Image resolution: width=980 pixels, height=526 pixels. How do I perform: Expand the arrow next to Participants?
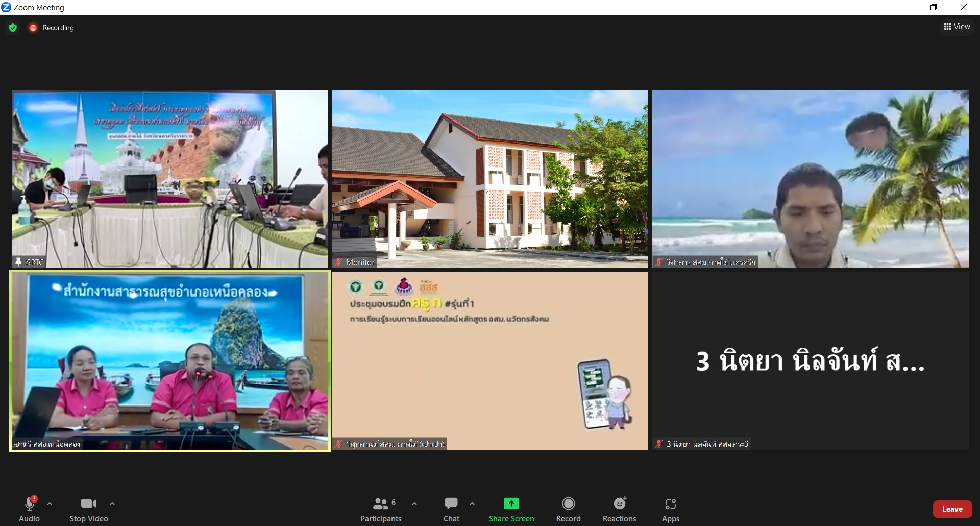(414, 504)
